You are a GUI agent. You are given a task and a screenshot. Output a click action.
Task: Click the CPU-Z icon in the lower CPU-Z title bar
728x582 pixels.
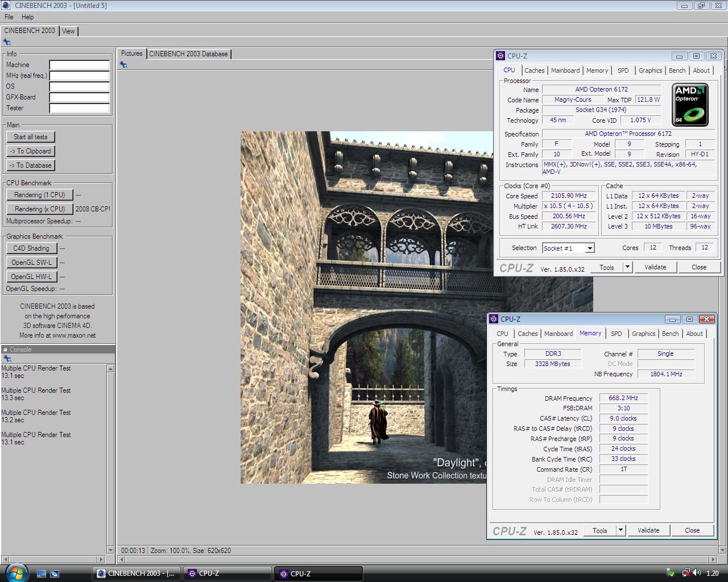pos(494,319)
